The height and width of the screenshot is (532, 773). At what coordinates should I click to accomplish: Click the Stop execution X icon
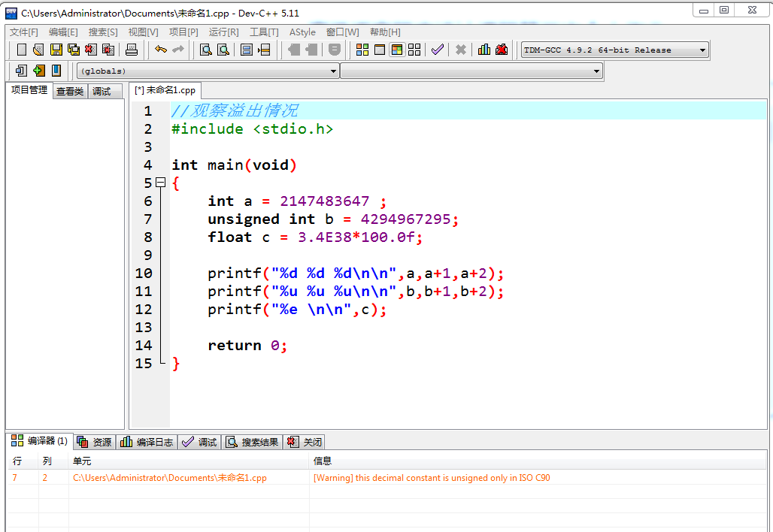(x=461, y=50)
